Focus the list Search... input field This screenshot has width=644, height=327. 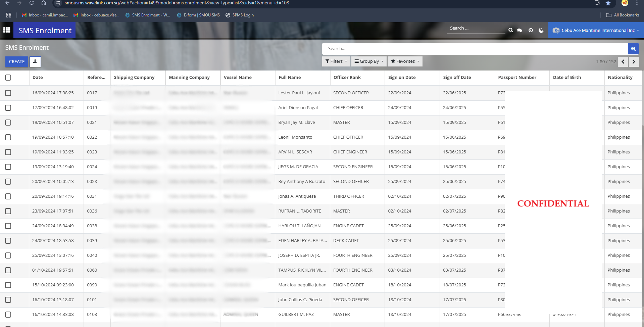(475, 49)
